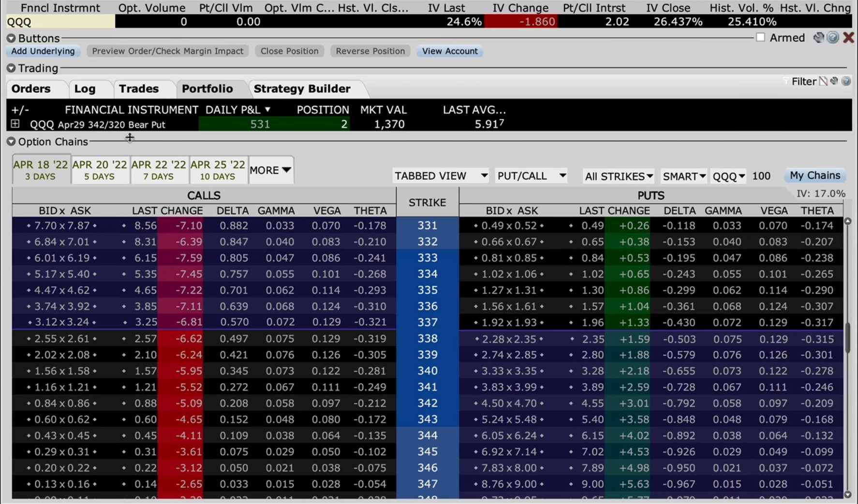Click last-price dot on 340 call row

click(x=124, y=371)
